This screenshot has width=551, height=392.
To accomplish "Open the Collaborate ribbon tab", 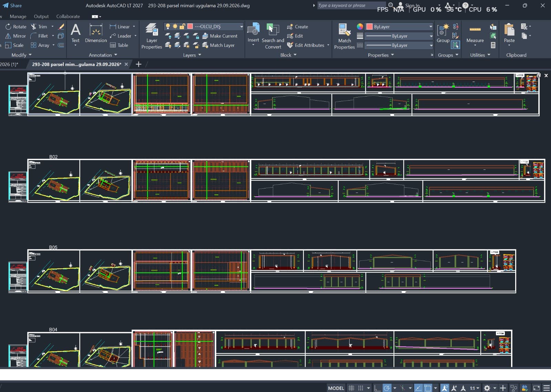I will click(68, 16).
